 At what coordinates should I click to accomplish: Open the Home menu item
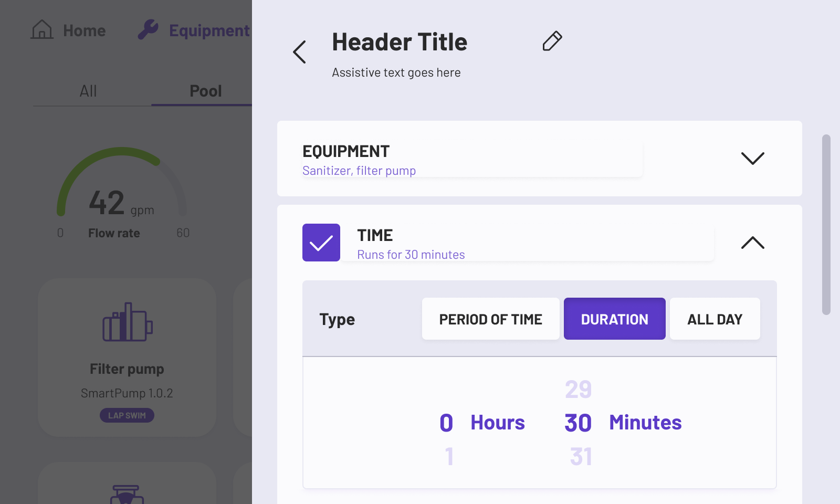pyautogui.click(x=68, y=30)
